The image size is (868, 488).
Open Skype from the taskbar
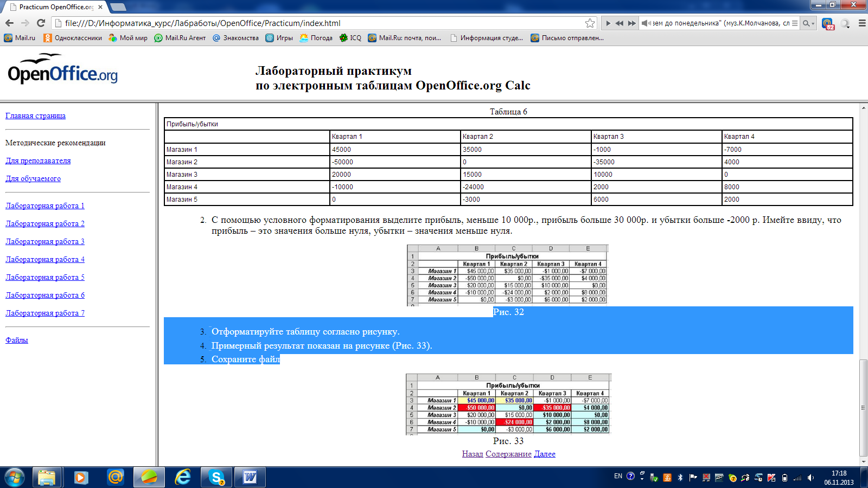(x=216, y=477)
